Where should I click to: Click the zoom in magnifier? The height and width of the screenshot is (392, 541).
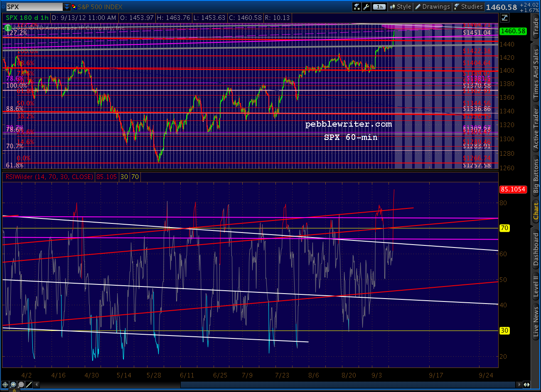pos(13,385)
